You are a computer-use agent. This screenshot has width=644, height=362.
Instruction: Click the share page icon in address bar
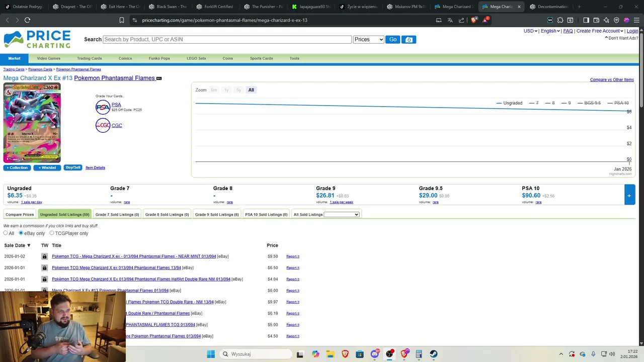461,20
